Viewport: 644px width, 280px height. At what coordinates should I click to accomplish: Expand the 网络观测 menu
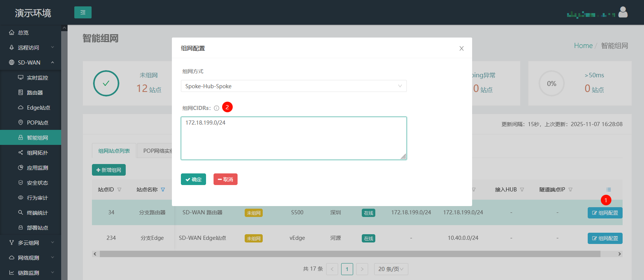(x=30, y=258)
